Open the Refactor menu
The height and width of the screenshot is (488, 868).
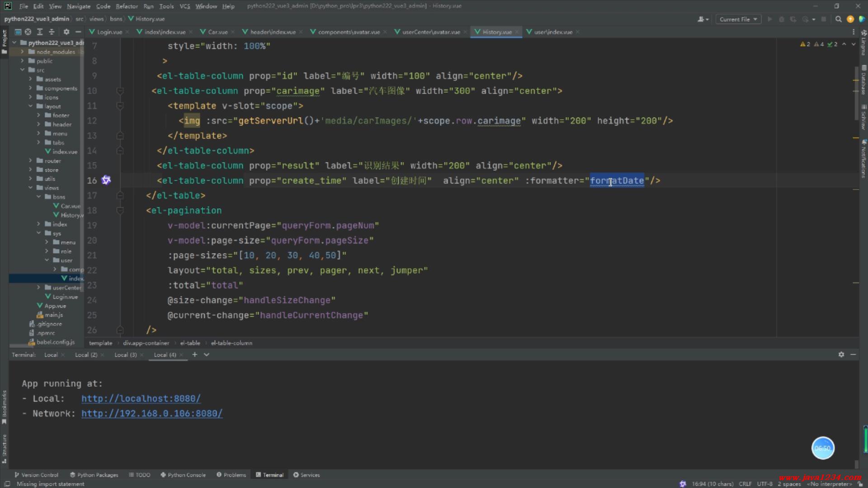pyautogui.click(x=127, y=6)
